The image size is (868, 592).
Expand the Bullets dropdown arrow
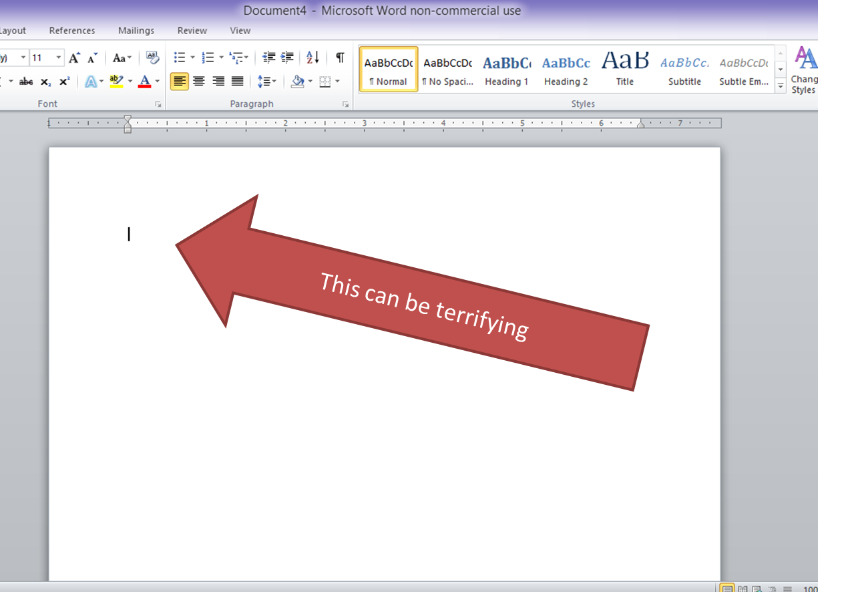click(193, 58)
